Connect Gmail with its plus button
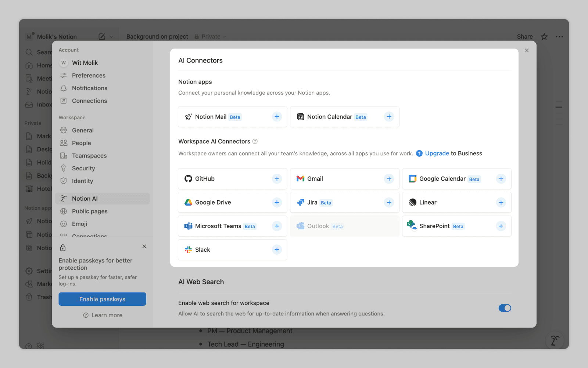Image resolution: width=588 pixels, height=368 pixels. tap(389, 179)
